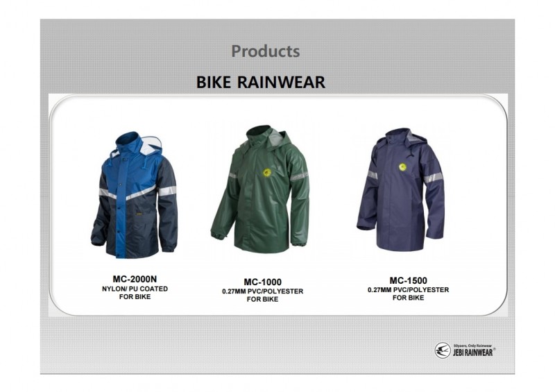Click NYLON/ PU COATED description text
Screen dimensions: 555x392
tap(135, 289)
